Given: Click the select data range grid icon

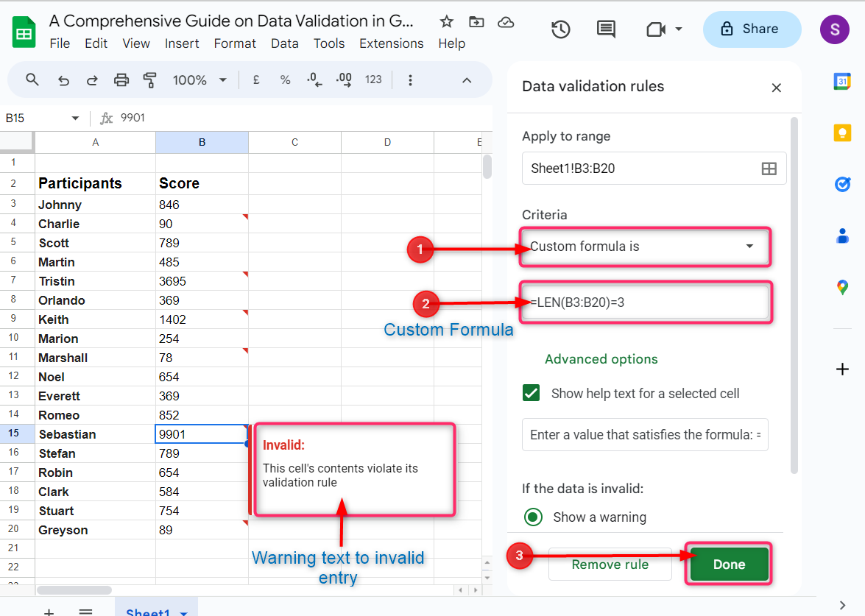Looking at the screenshot, I should [769, 169].
